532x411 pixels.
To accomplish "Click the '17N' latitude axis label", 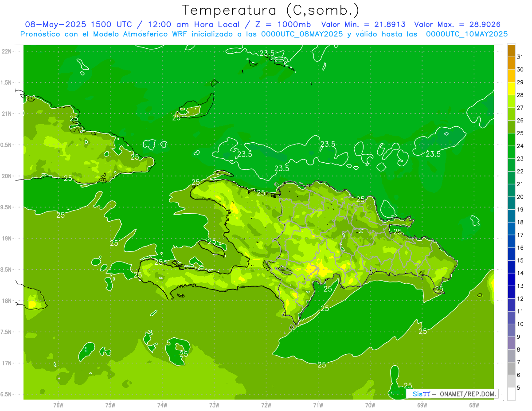I will pos(7,363).
